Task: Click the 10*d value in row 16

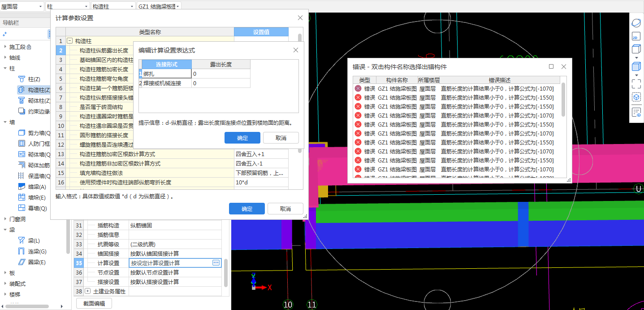Action: tap(261, 183)
